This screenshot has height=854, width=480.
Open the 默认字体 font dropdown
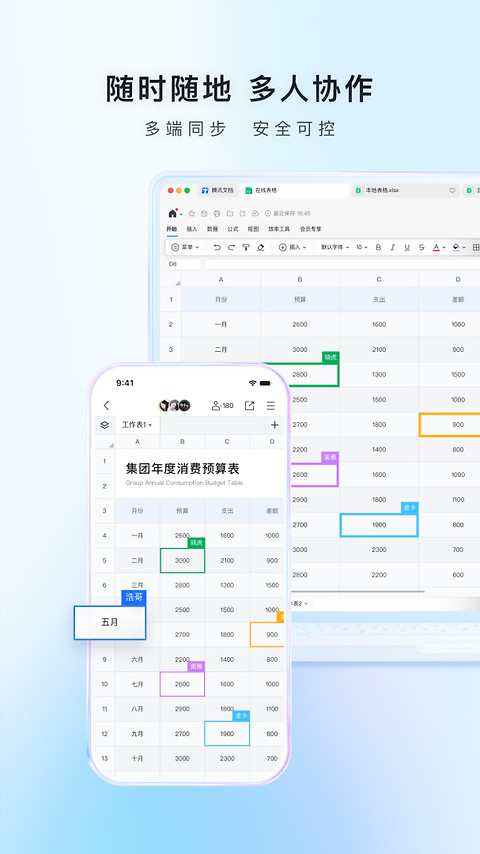335,247
